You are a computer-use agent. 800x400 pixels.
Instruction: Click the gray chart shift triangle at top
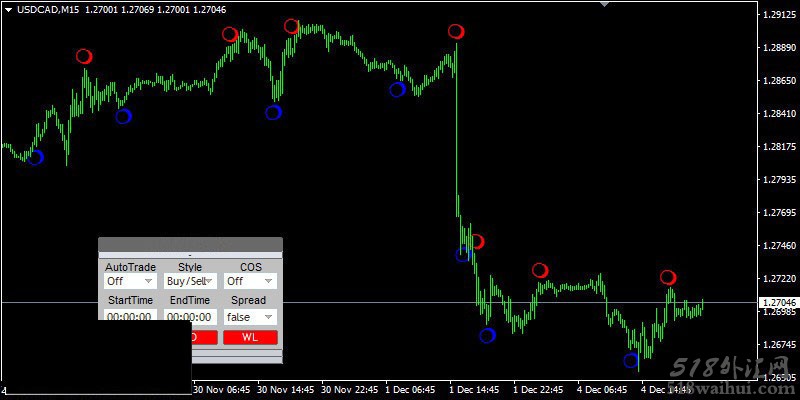[605, 3]
